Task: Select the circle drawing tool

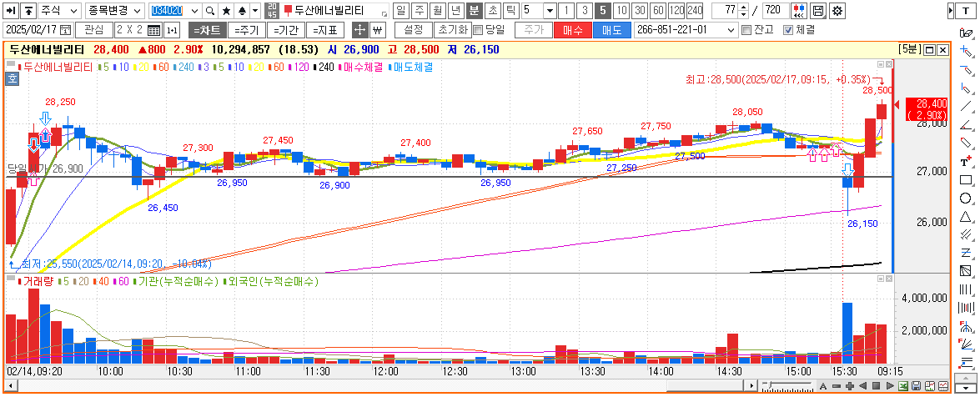Action: 967,198
